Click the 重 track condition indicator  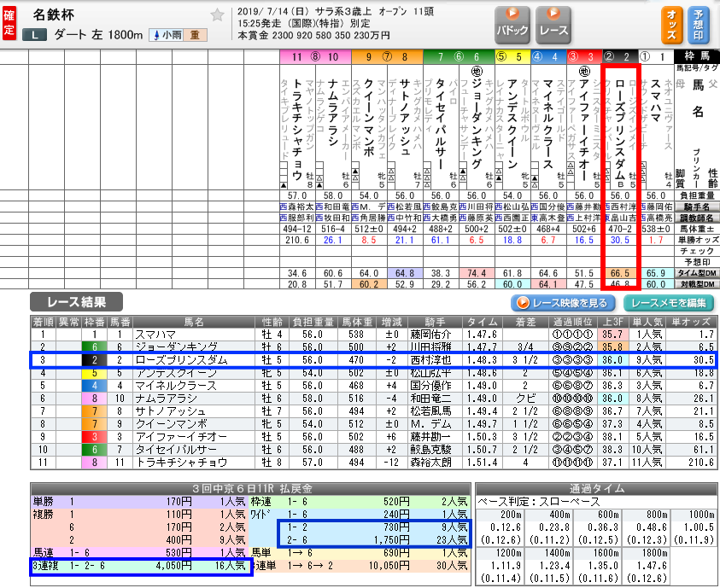coord(195,35)
